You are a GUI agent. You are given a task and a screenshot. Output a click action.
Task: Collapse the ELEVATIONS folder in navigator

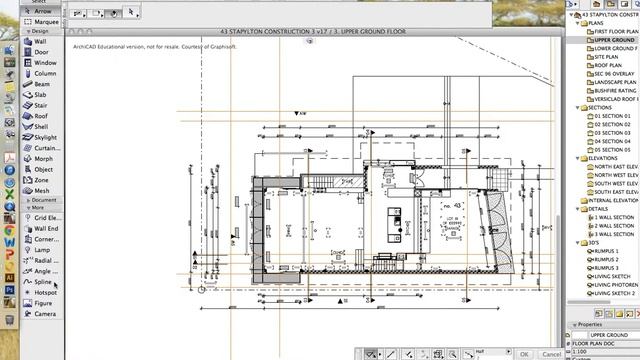click(x=578, y=158)
